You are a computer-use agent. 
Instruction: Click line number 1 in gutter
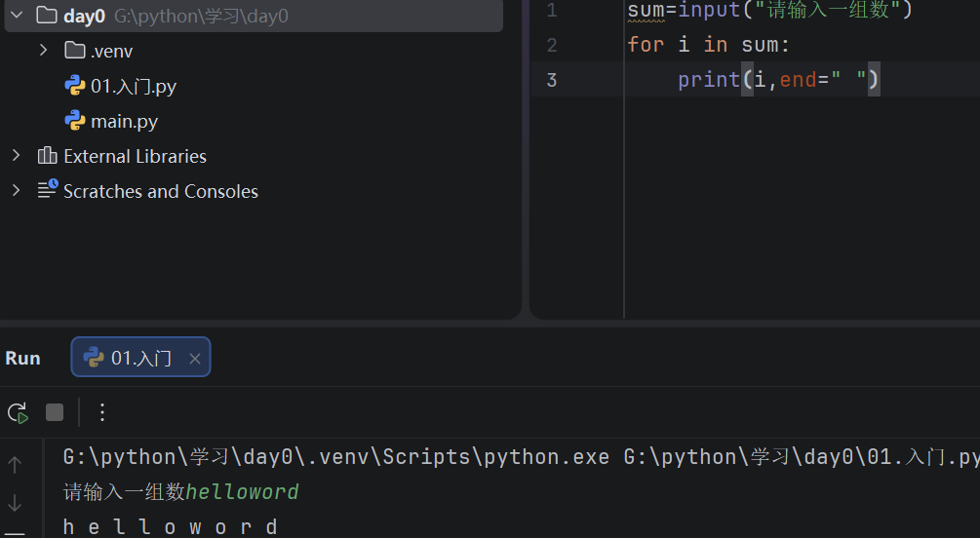pyautogui.click(x=551, y=10)
